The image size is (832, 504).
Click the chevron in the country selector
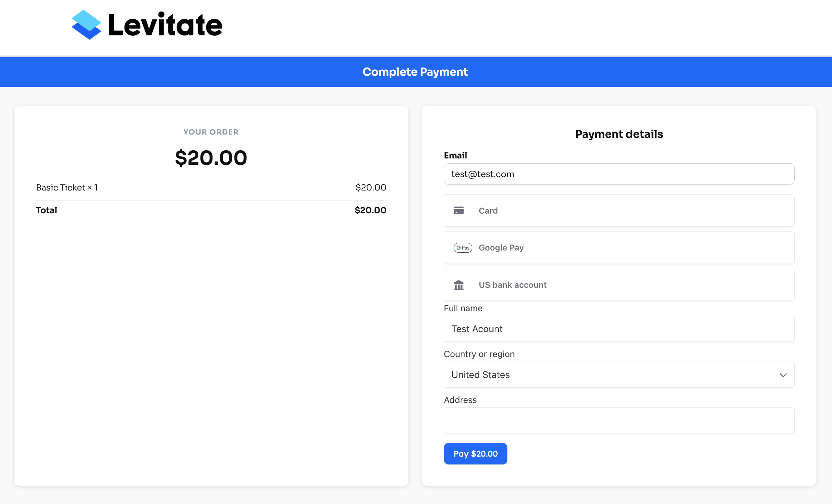point(783,375)
